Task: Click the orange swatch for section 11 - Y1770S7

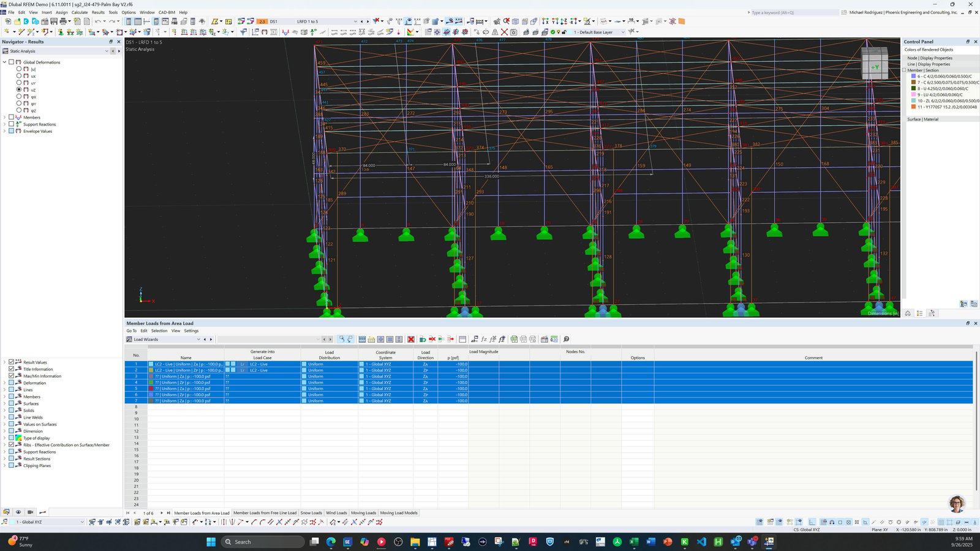Action: (913, 107)
